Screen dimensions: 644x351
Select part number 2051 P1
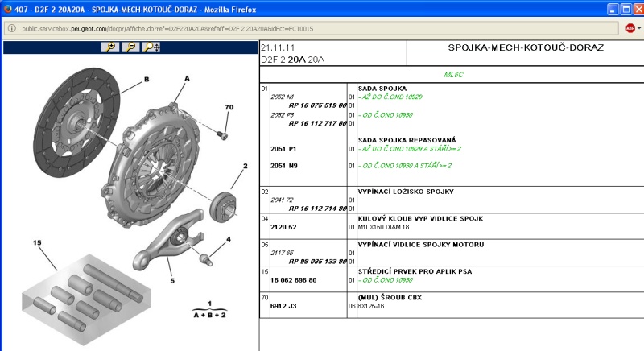(x=283, y=149)
